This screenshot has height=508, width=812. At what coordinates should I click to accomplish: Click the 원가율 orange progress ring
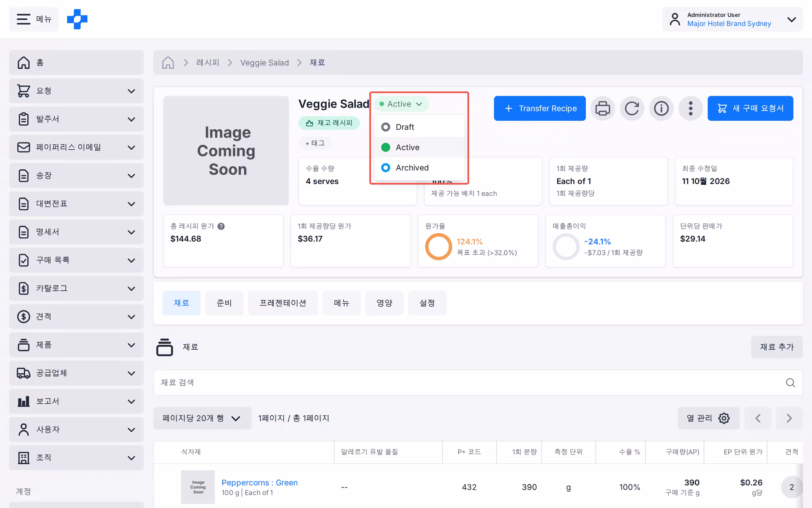[x=438, y=247]
